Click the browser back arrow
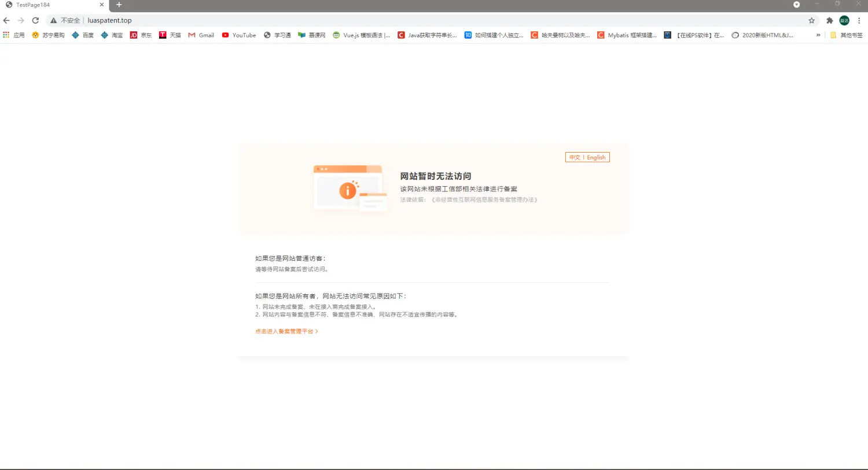Image resolution: width=868 pixels, height=470 pixels. point(6,20)
